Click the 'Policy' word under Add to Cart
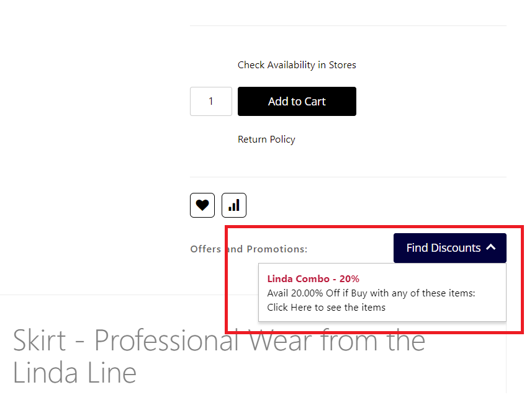The width and height of the screenshot is (532, 395). pyautogui.click(x=282, y=140)
